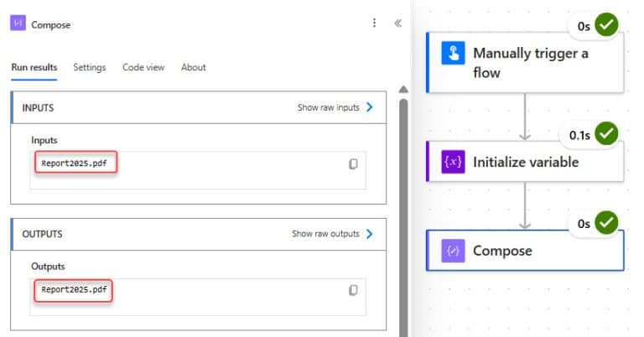Click the scrollbar up arrow

pyautogui.click(x=402, y=90)
